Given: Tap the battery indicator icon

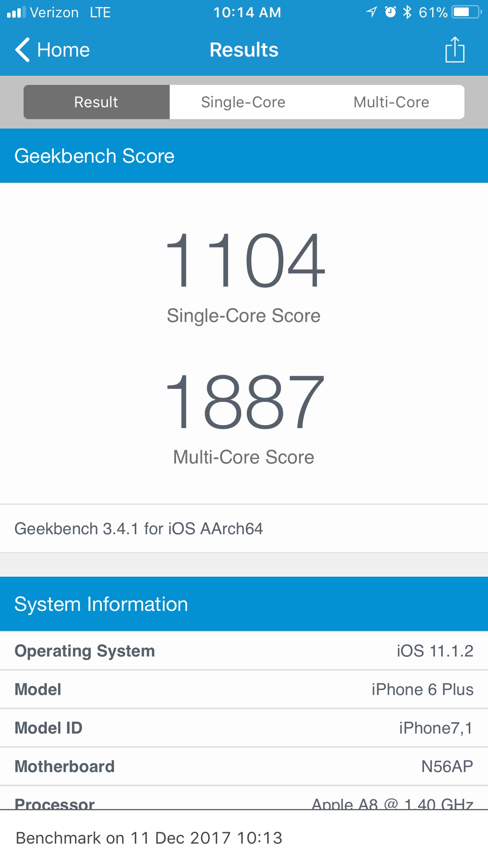Looking at the screenshot, I should point(467,12).
